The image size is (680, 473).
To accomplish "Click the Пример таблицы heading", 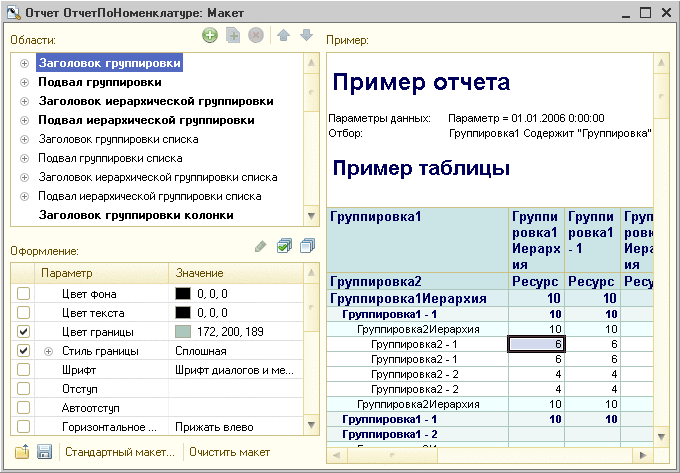I will click(x=421, y=167).
